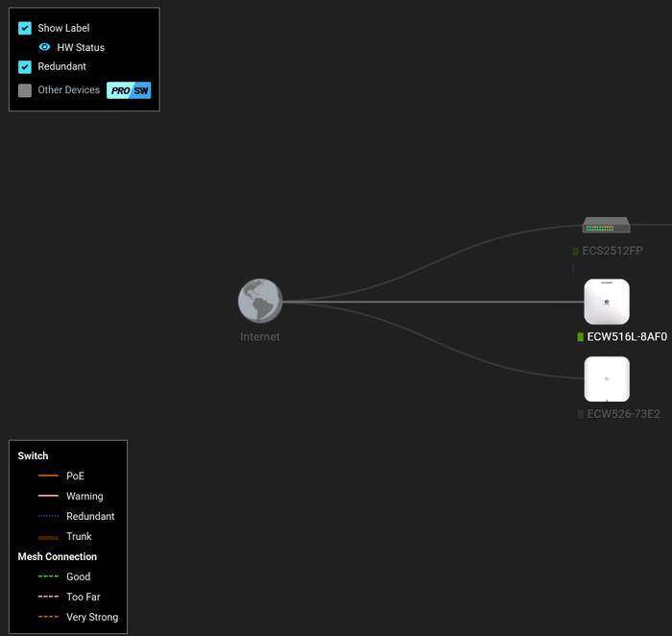The height and width of the screenshot is (636, 672).
Task: Toggle the HW Status eye icon
Action: pyautogui.click(x=44, y=47)
